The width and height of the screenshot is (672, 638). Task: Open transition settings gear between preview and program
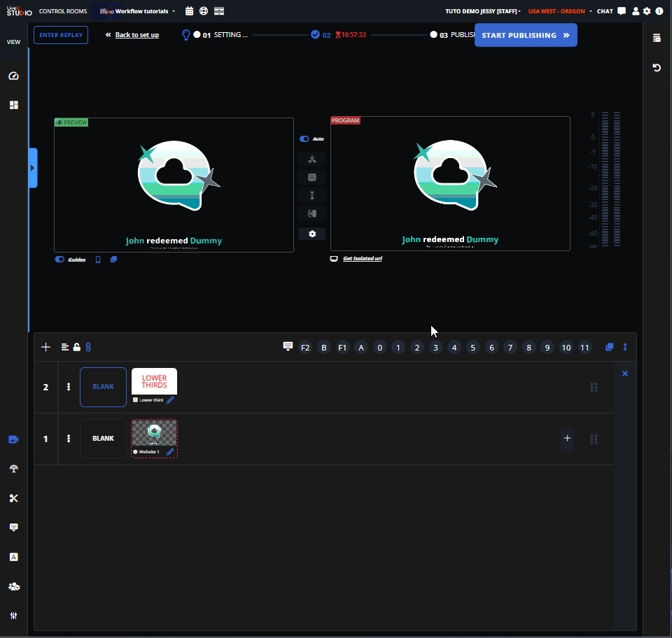pyautogui.click(x=312, y=234)
